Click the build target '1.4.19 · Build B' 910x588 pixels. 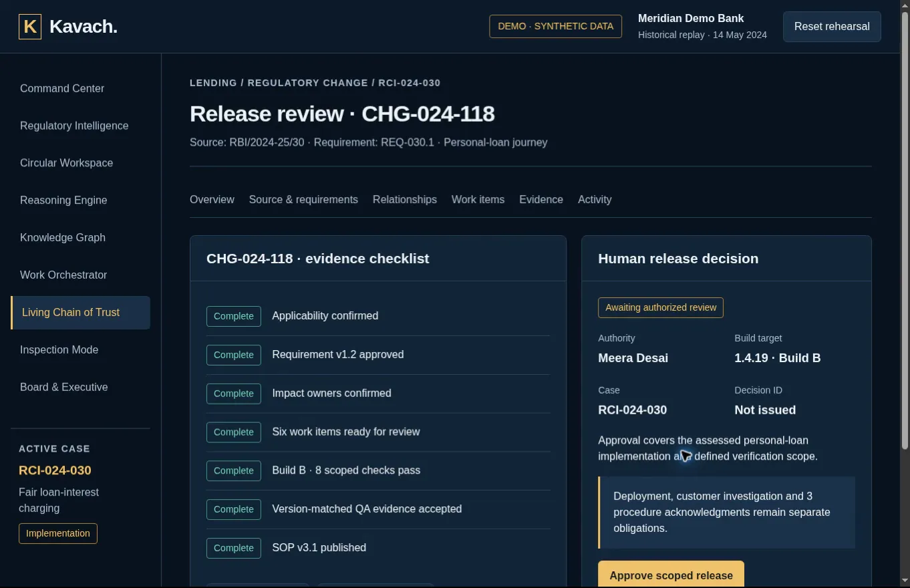pyautogui.click(x=778, y=358)
